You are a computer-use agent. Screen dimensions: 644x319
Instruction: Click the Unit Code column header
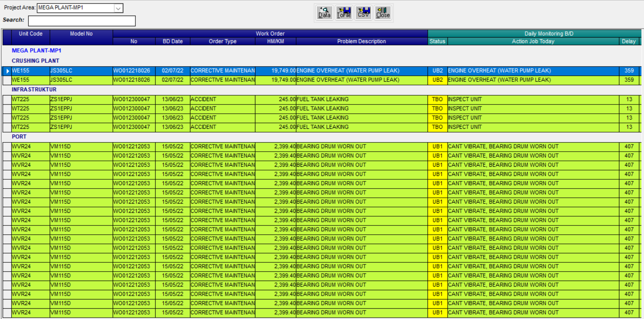click(x=31, y=34)
